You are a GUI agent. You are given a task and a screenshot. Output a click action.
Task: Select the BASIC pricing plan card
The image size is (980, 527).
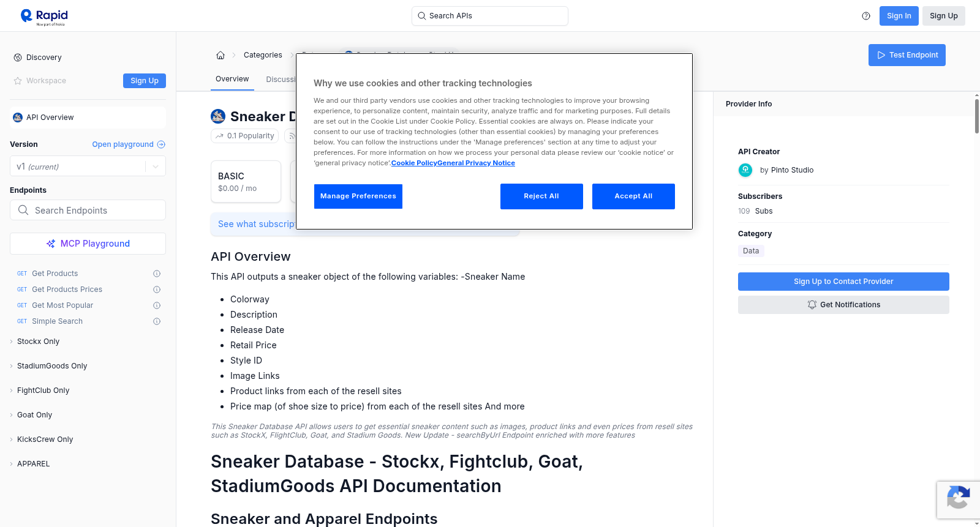click(x=246, y=182)
